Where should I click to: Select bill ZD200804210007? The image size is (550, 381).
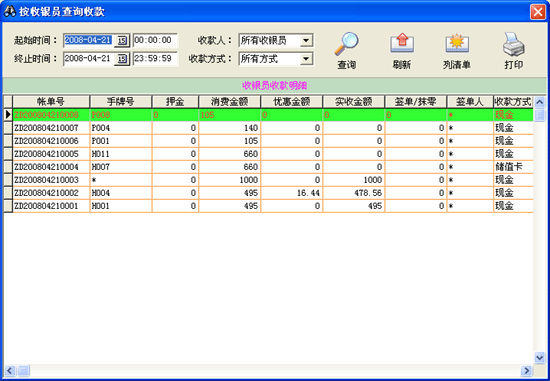coord(46,128)
